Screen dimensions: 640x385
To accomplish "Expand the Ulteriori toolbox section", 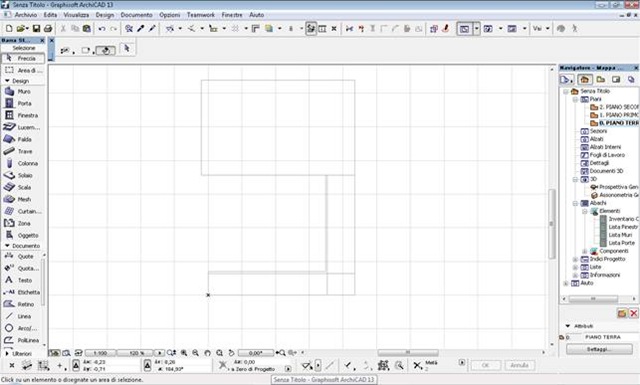I will 7,353.
